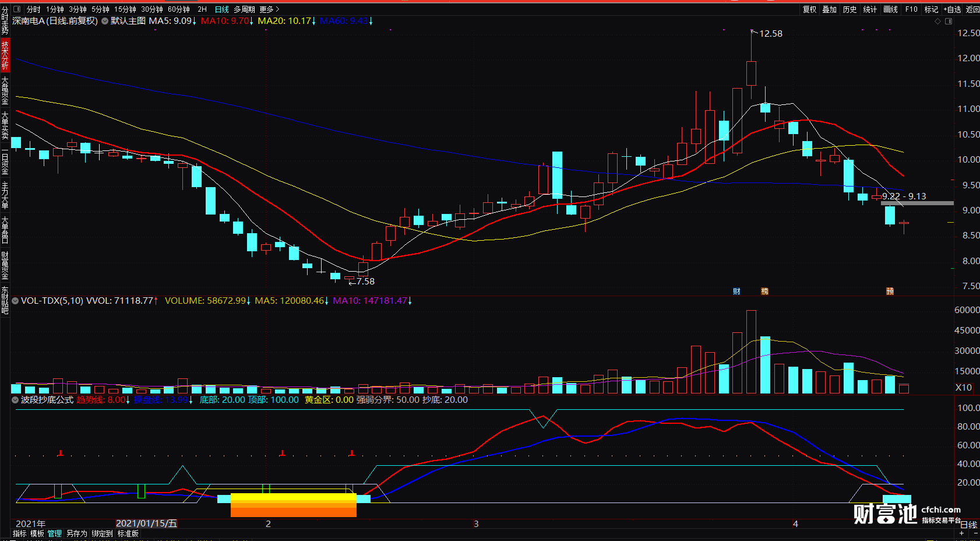The height and width of the screenshot is (541, 980).
Task: Open the 画线 drawing tool
Action: [890, 9]
